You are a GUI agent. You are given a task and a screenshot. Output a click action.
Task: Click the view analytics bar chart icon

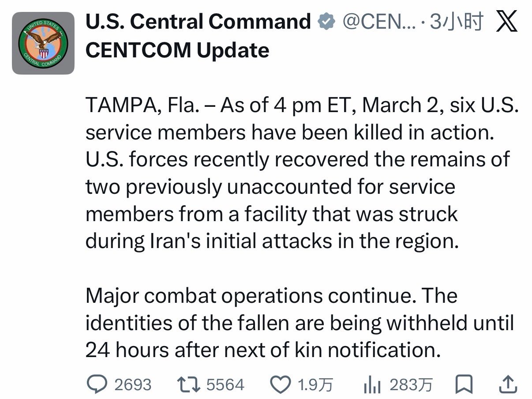372,385
